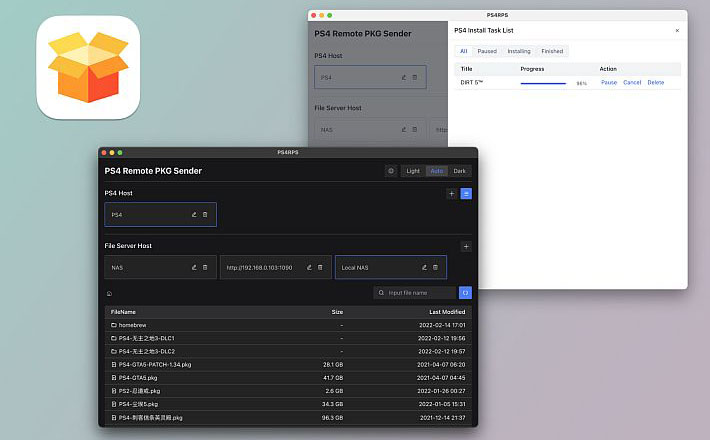The height and width of the screenshot is (440, 710).
Task: Pause the DiRT 5 install
Action: (x=609, y=82)
